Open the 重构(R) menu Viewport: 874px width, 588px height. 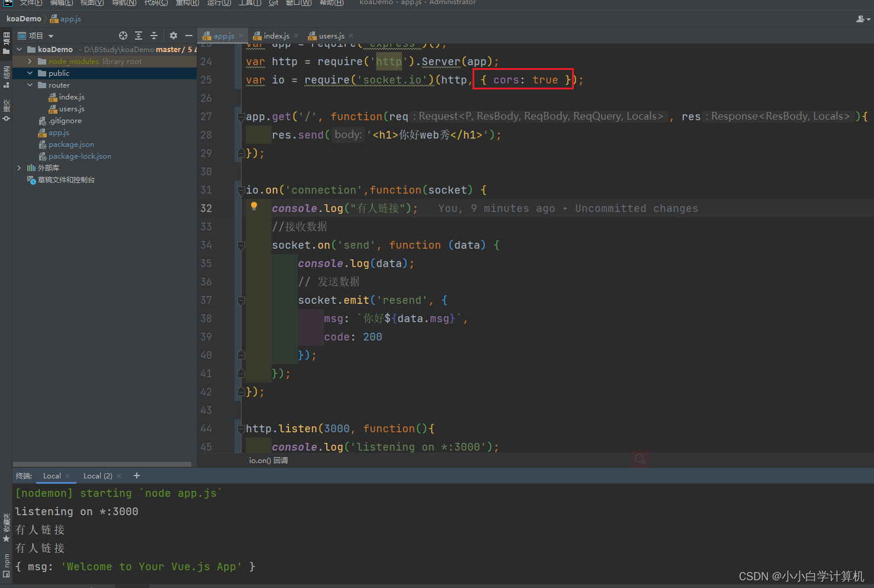click(x=188, y=3)
